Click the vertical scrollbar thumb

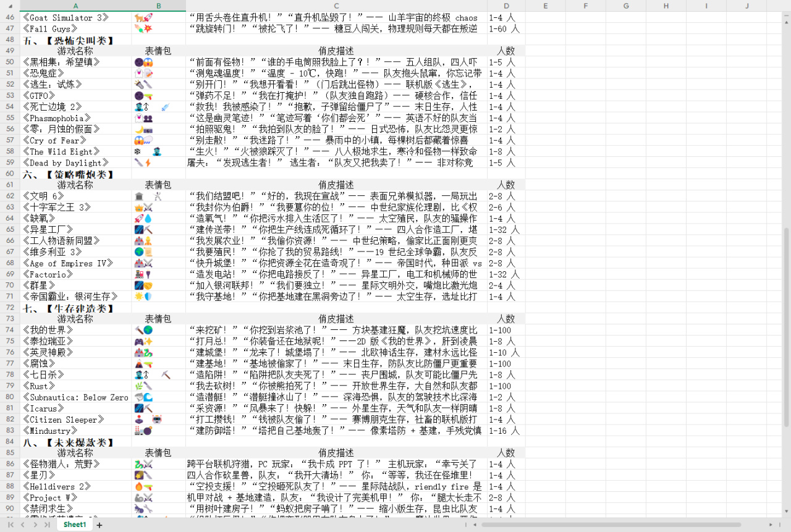(x=786, y=327)
